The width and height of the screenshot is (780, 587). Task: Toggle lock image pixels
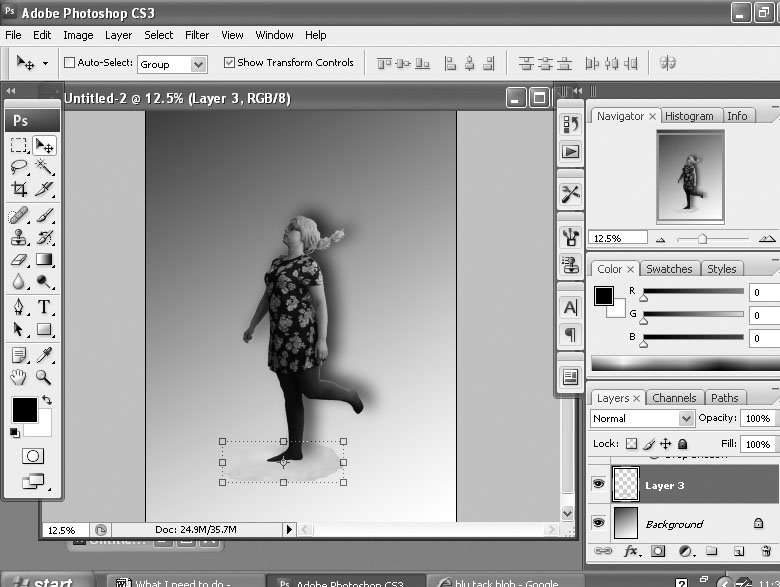pyautogui.click(x=649, y=443)
